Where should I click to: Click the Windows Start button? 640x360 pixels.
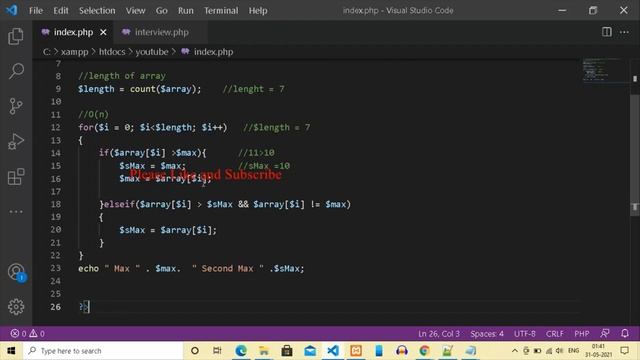point(11,351)
